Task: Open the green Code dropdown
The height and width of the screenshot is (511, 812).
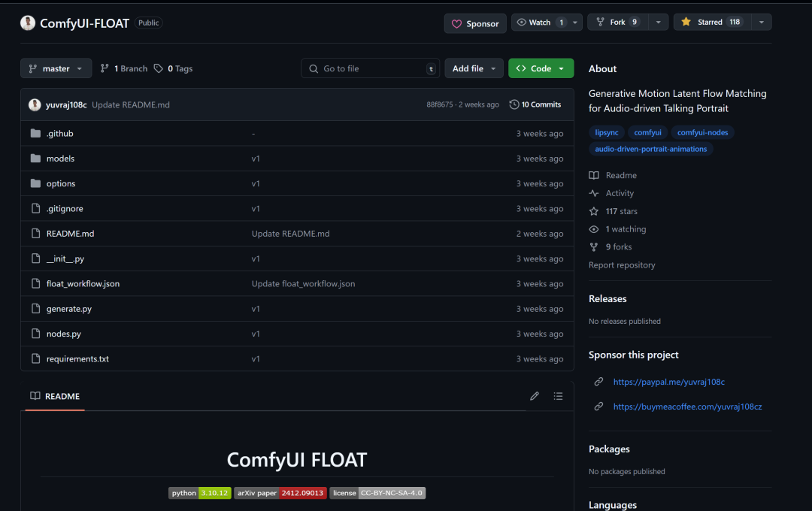Action: (541, 68)
